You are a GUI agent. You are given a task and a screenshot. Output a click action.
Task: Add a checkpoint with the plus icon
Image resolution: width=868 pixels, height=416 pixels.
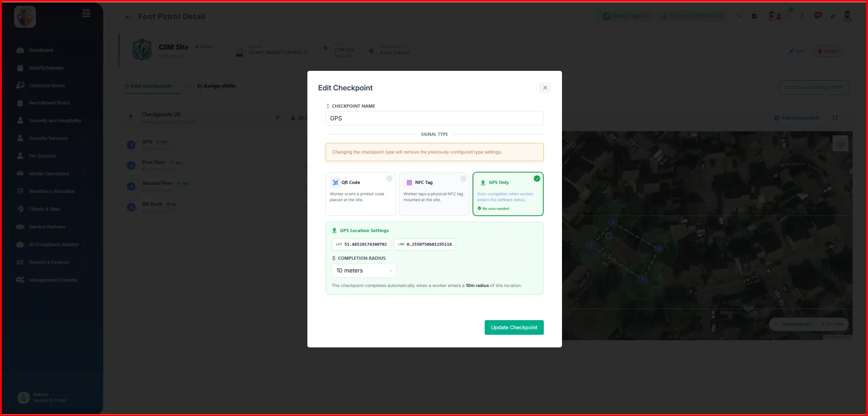point(277,118)
